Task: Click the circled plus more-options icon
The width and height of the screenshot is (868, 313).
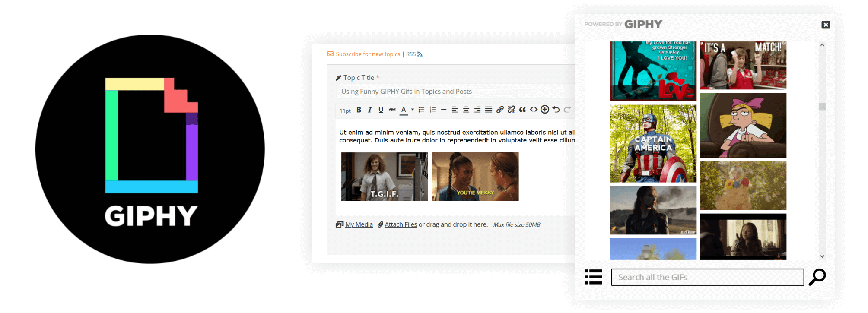Action: pos(545,110)
